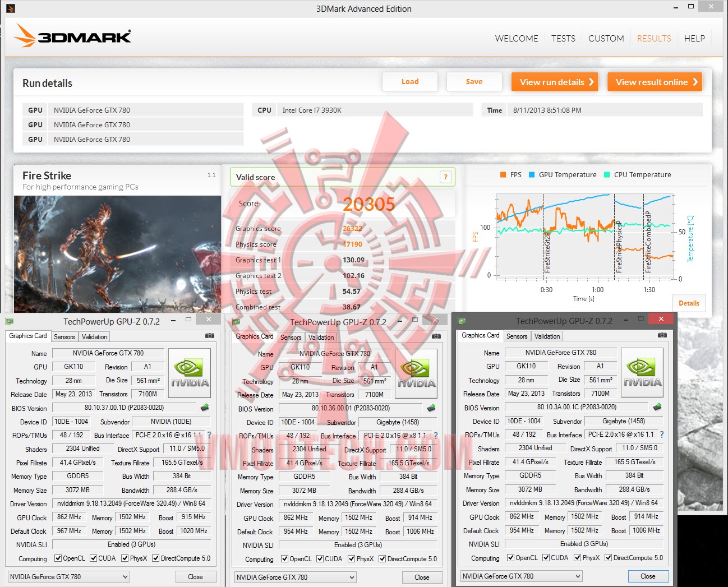Click the 3DMark app icon in the title bar
The image size is (728, 587).
click(11, 8)
